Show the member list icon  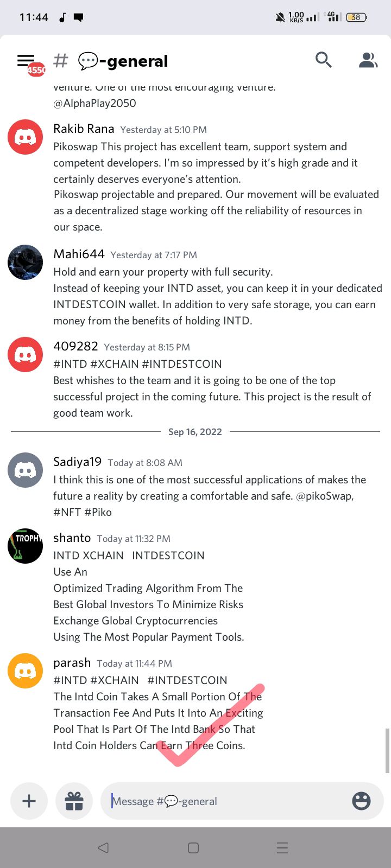[368, 60]
